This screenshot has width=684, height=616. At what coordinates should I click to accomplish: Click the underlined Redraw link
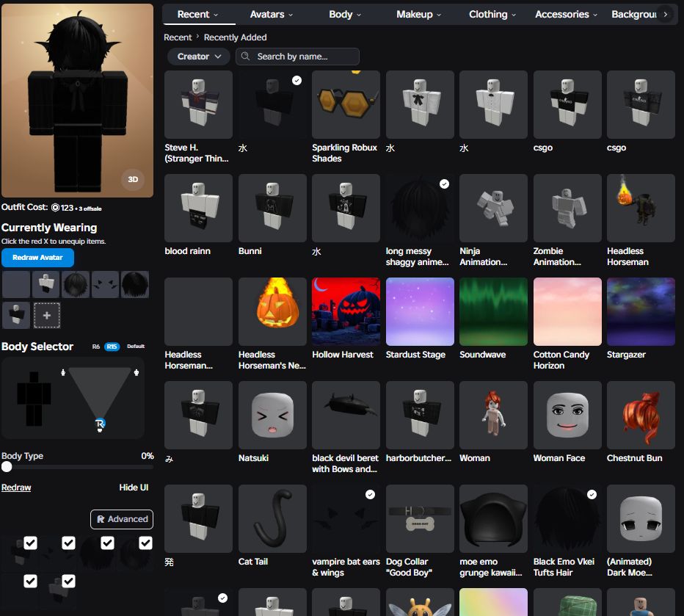16,488
